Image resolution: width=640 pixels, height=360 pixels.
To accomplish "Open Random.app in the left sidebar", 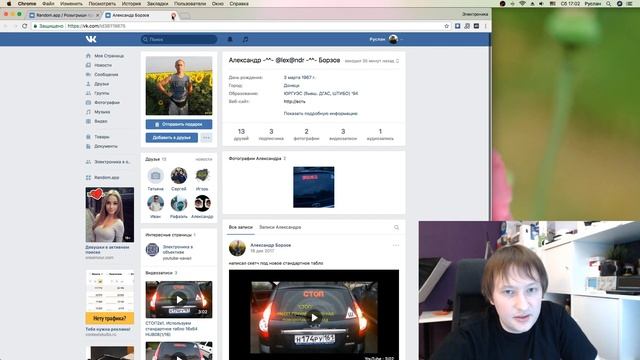I will pos(107,178).
